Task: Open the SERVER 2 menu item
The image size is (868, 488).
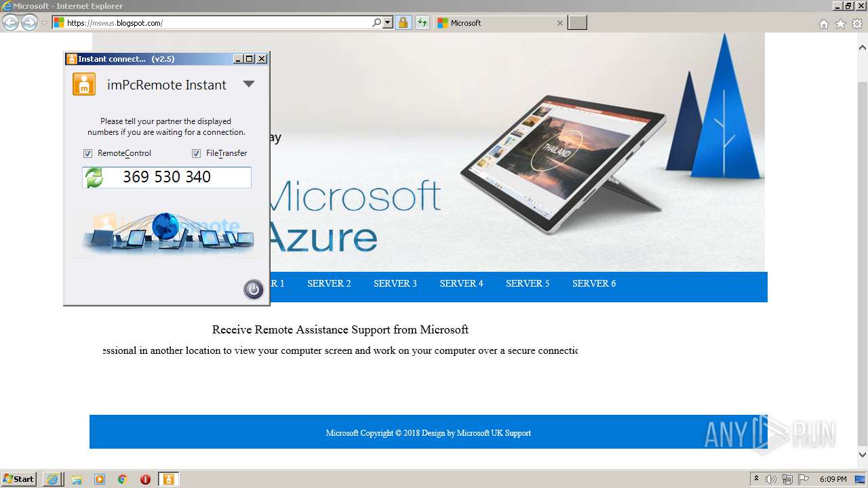Action: coord(329,283)
